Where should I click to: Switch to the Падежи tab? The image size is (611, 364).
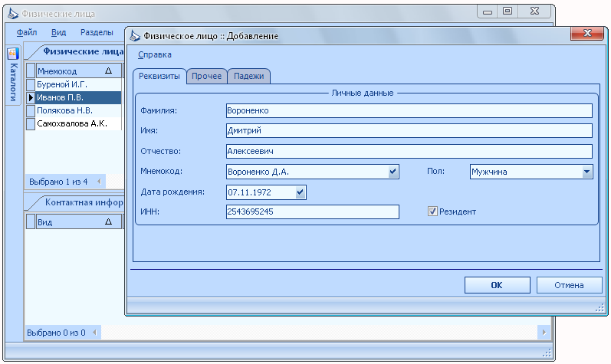point(248,77)
